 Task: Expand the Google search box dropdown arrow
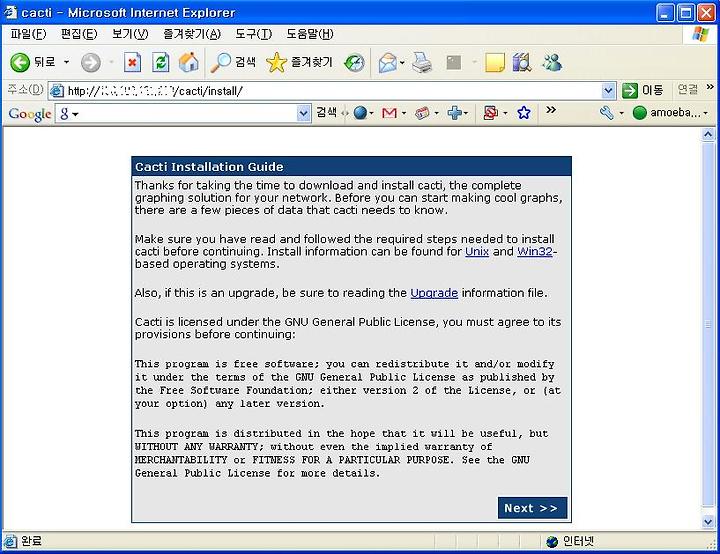click(x=304, y=113)
